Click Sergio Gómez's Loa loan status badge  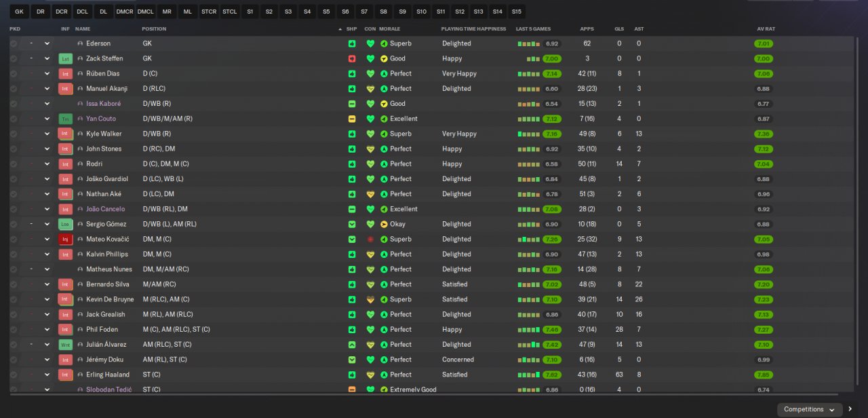pyautogui.click(x=66, y=224)
